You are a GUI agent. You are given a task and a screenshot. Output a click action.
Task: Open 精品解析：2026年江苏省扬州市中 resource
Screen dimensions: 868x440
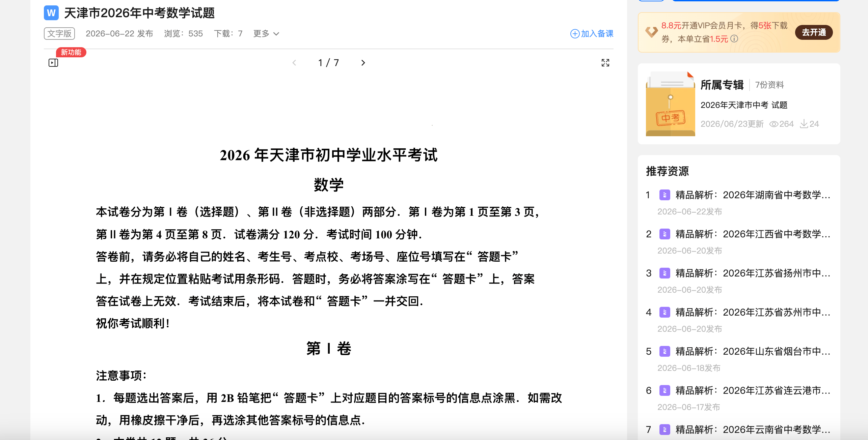pyautogui.click(x=753, y=273)
